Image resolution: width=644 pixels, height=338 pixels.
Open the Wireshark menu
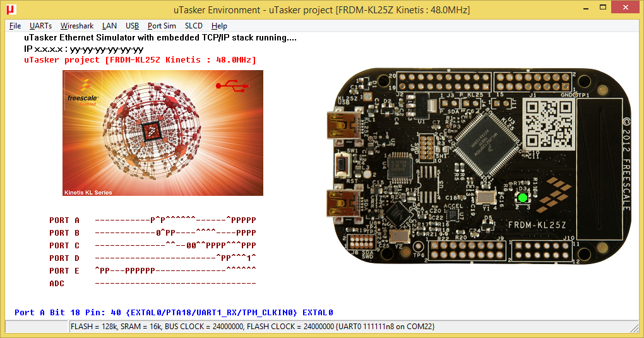(x=77, y=26)
